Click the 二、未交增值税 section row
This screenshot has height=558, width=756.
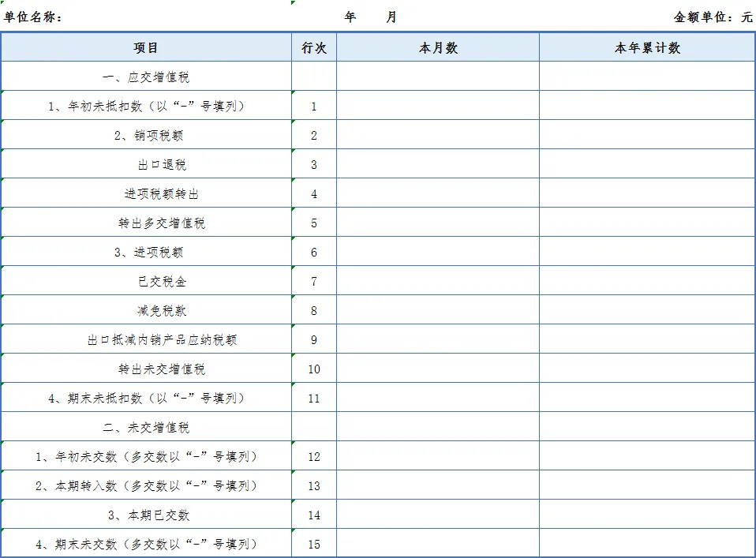(x=146, y=427)
